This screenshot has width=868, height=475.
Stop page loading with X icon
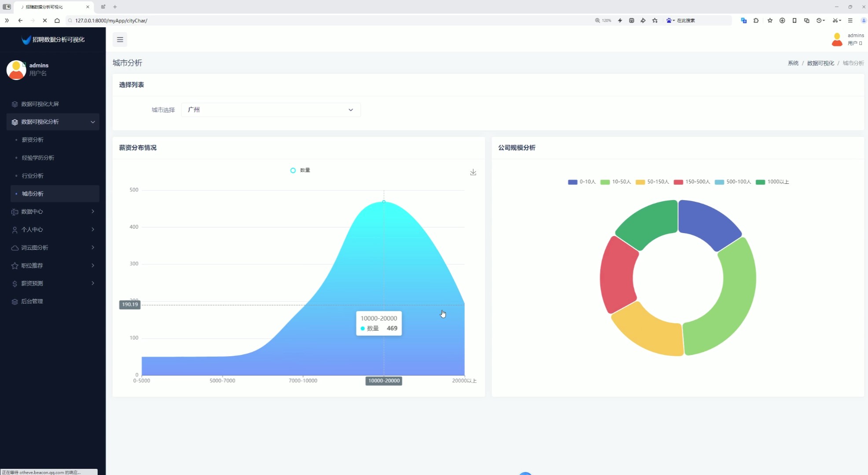45,20
